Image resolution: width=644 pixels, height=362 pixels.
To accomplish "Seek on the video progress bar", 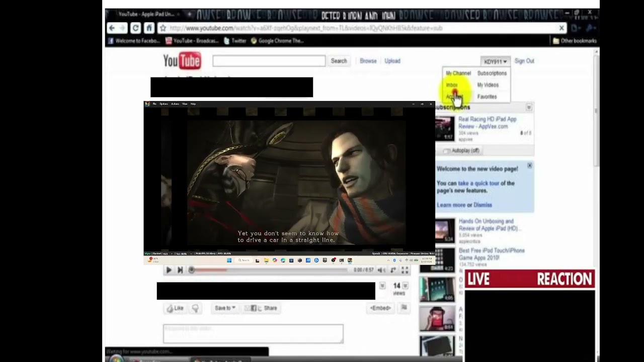I will pyautogui.click(x=269, y=270).
